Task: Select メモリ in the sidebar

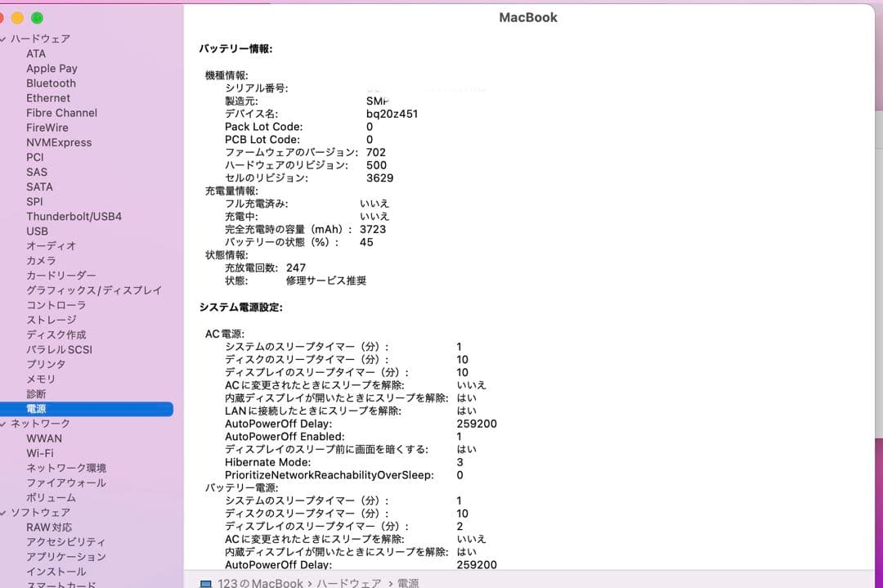Action: point(41,379)
